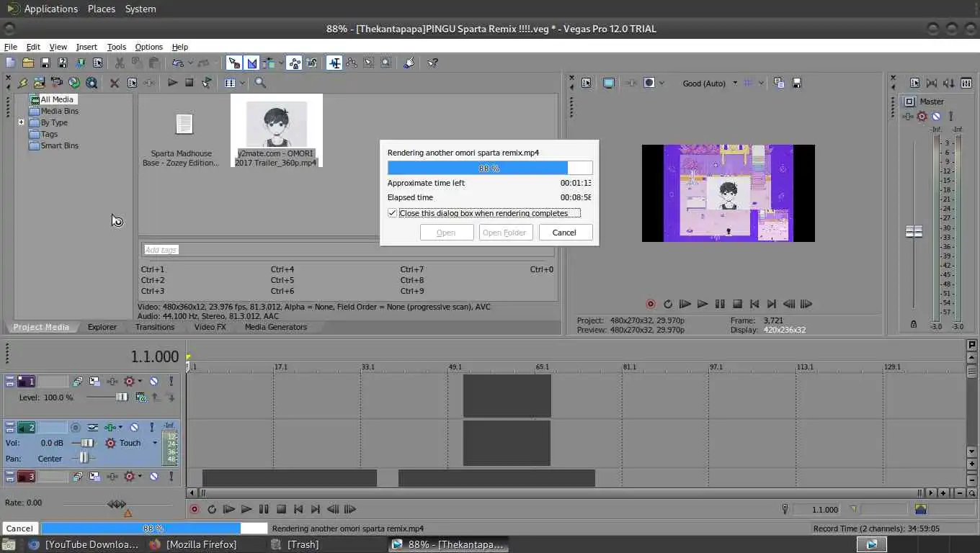Search media bins with magnifier icon
This screenshot has height=553, width=980.
(x=260, y=83)
